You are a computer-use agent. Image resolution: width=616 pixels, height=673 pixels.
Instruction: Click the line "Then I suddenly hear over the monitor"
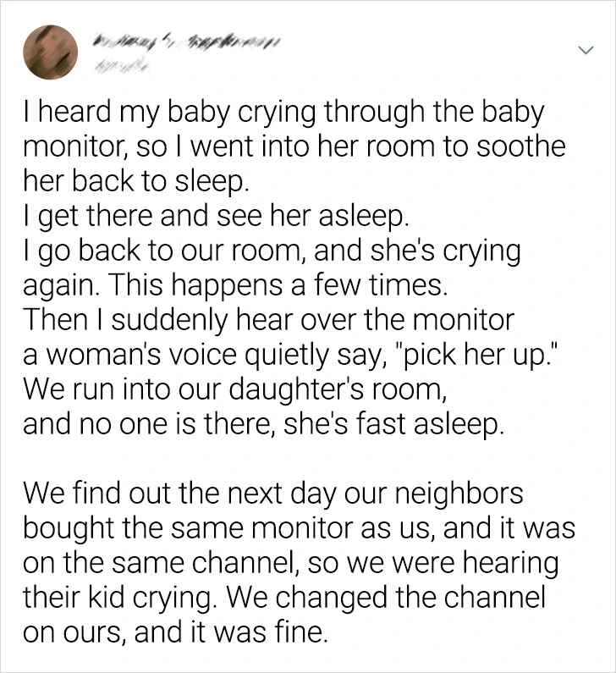point(268,321)
